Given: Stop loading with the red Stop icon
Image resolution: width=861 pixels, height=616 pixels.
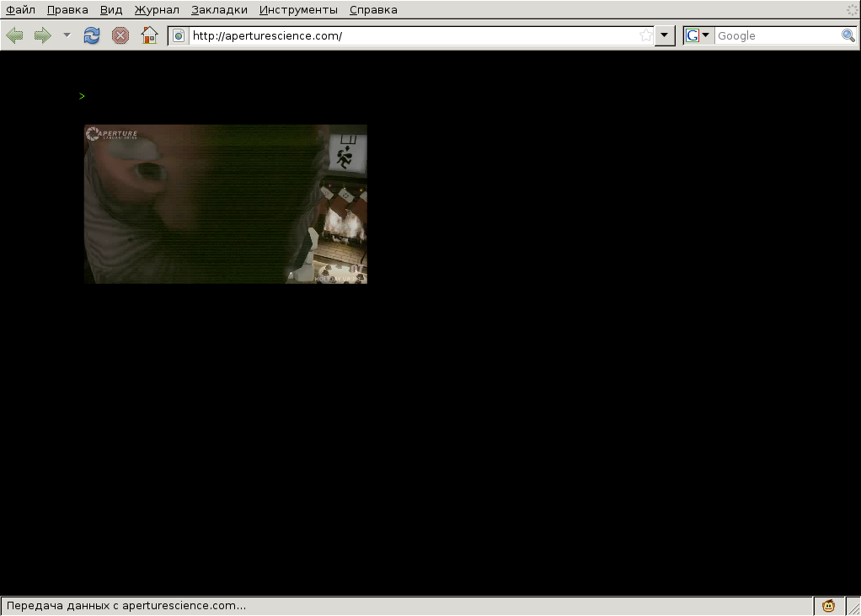Looking at the screenshot, I should 120,35.
